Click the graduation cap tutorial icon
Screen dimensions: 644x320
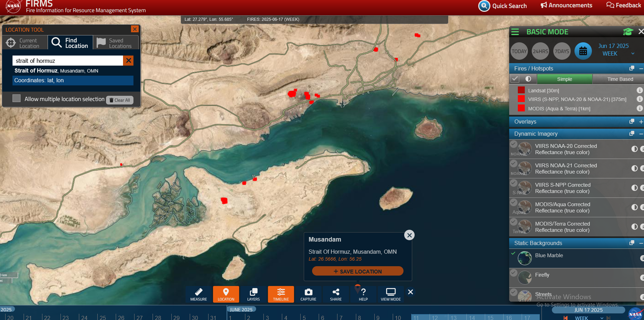point(628,32)
